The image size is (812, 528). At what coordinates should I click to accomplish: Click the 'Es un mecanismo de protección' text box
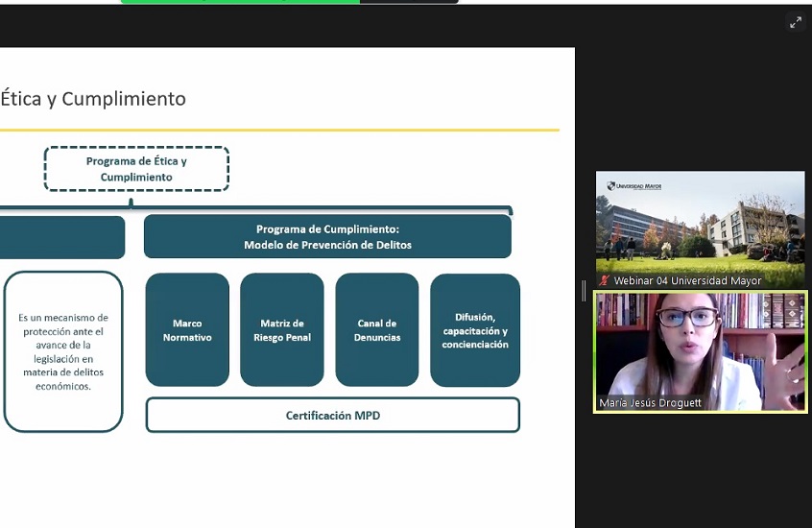tap(63, 351)
